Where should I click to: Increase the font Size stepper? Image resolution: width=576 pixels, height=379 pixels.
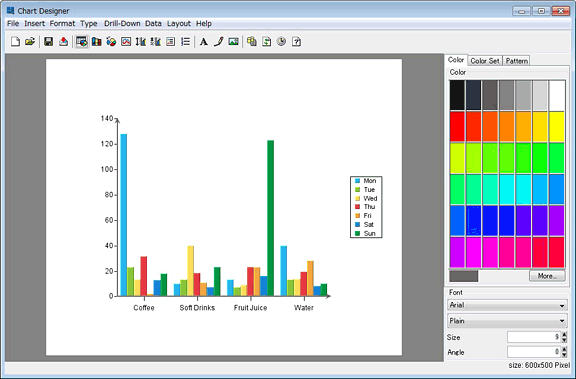tap(565, 334)
